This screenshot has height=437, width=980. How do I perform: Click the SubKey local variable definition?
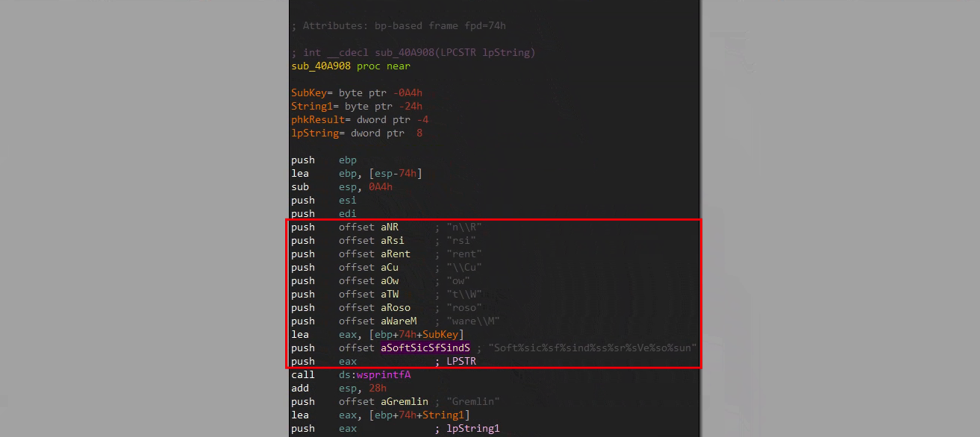coord(309,93)
